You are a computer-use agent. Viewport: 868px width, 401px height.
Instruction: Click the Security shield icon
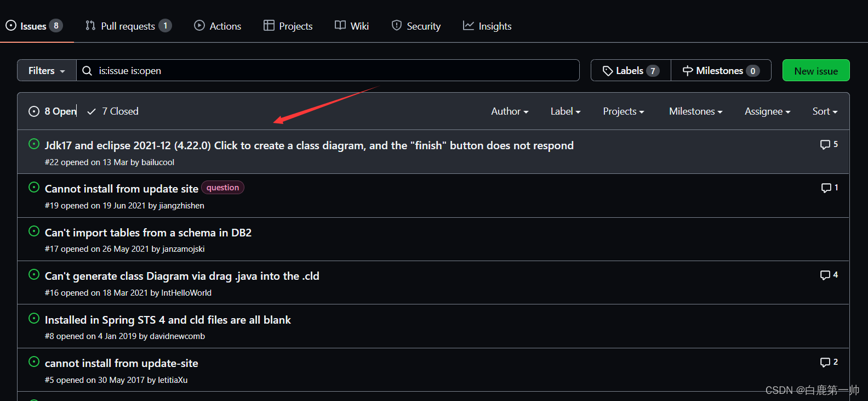[397, 25]
